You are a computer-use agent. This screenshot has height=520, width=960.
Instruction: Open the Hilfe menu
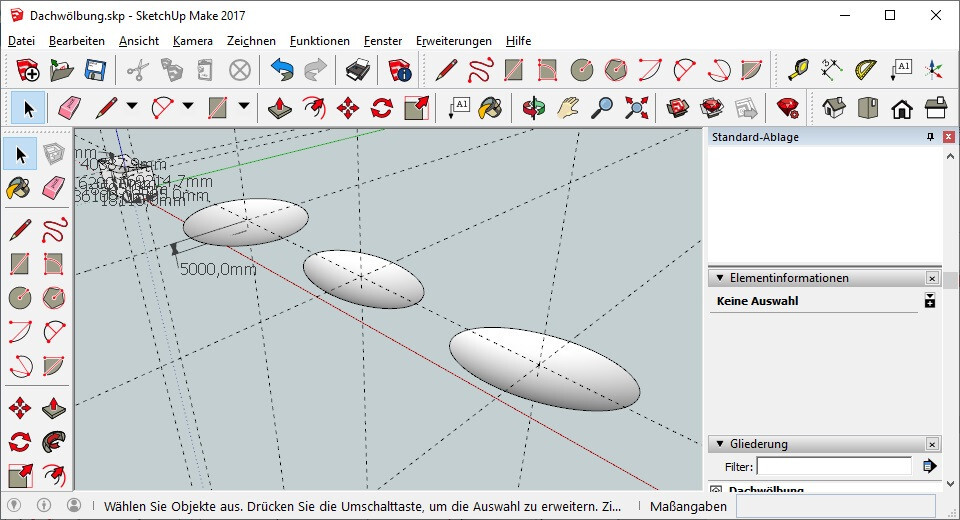[518, 41]
